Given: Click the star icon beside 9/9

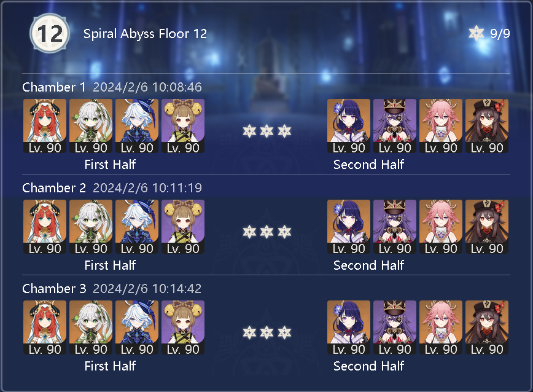Looking at the screenshot, I should (477, 33).
